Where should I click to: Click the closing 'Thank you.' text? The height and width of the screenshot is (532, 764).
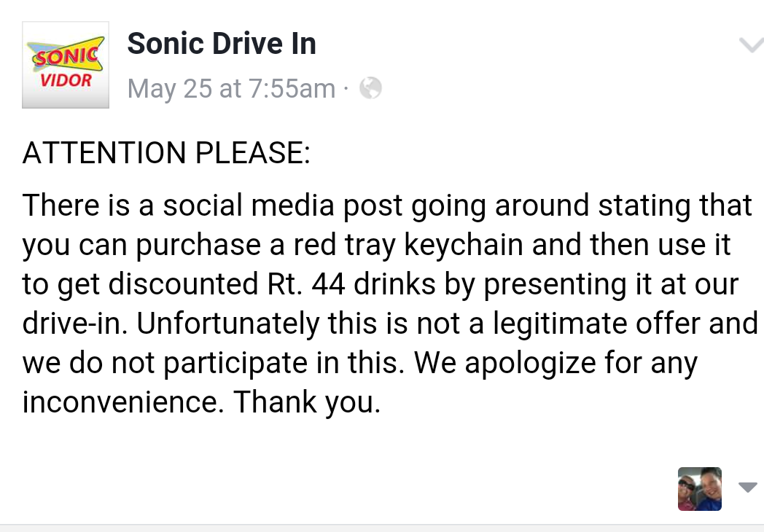click(307, 402)
